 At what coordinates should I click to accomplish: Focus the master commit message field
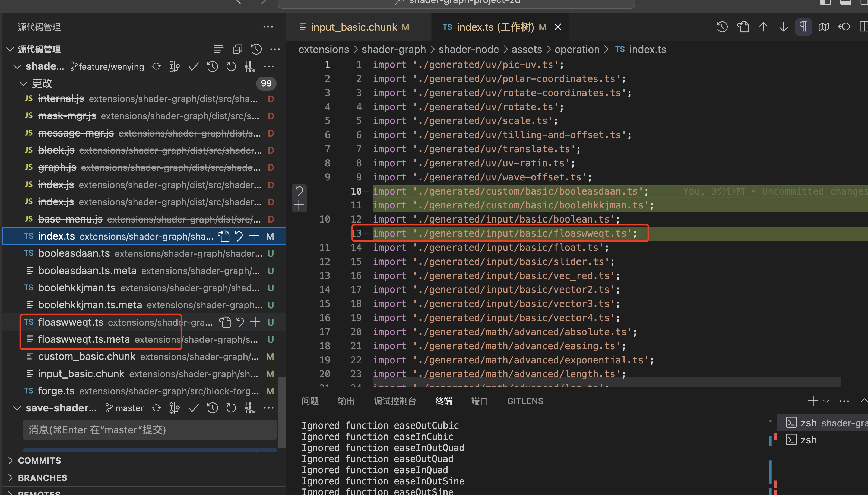tap(150, 430)
